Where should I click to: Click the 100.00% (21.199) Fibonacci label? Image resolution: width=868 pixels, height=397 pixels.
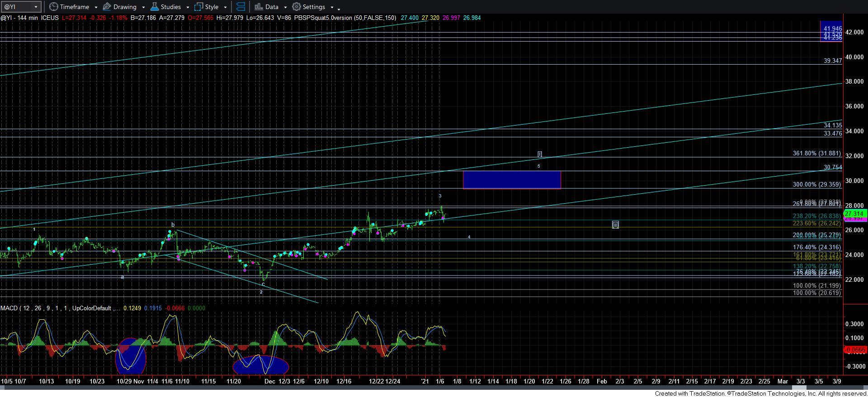tap(817, 285)
